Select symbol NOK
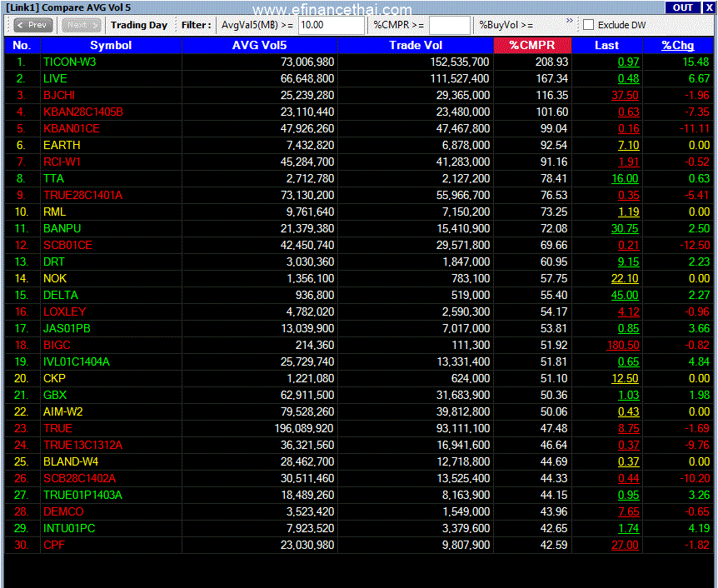 [x=55, y=278]
